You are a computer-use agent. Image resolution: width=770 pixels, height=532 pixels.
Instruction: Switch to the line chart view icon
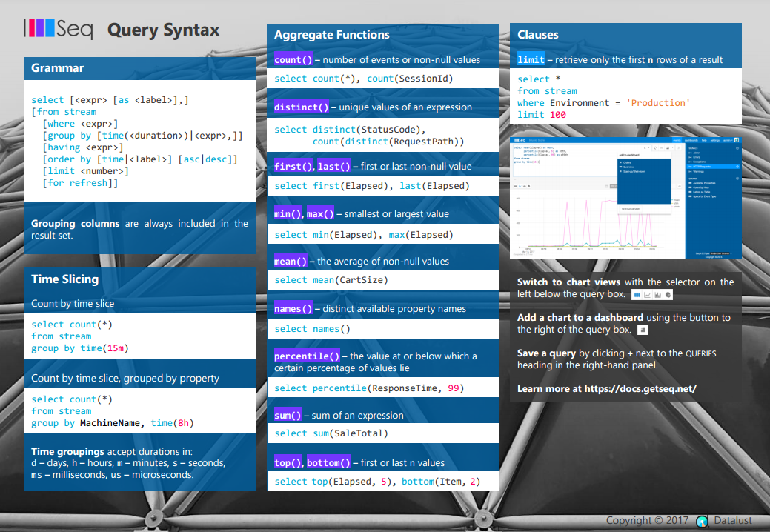click(x=647, y=295)
